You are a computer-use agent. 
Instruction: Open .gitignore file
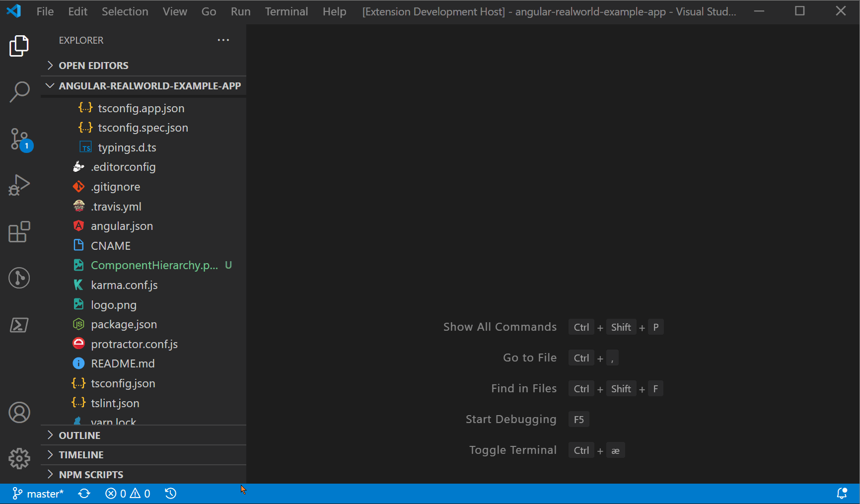tap(143, 187)
